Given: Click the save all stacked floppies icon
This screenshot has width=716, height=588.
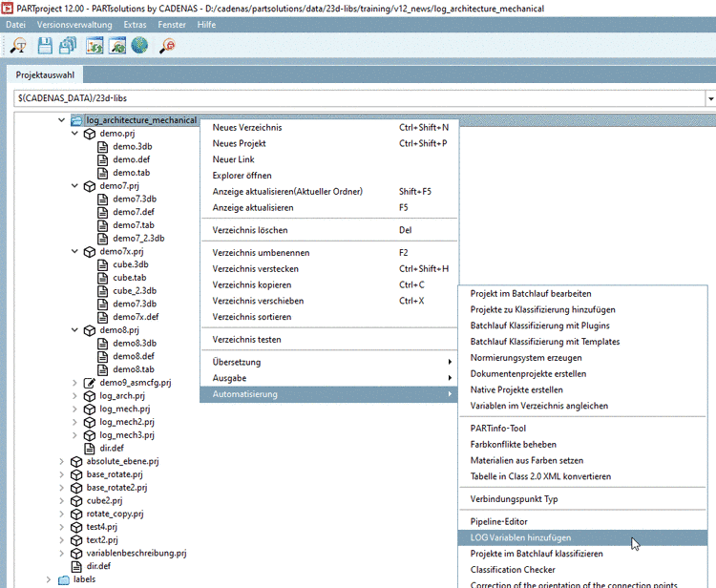Looking at the screenshot, I should click(x=68, y=46).
